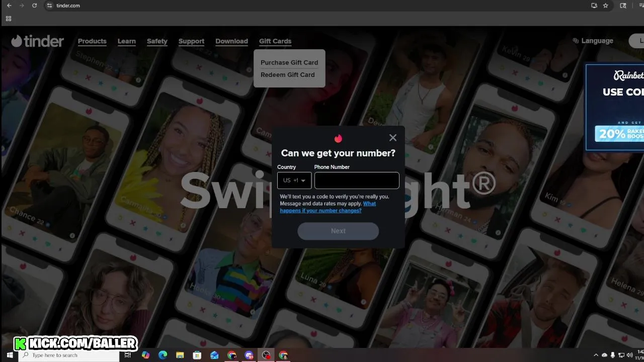Image resolution: width=644 pixels, height=362 pixels.
Task: Open the Learn menu
Action: pyautogui.click(x=127, y=41)
